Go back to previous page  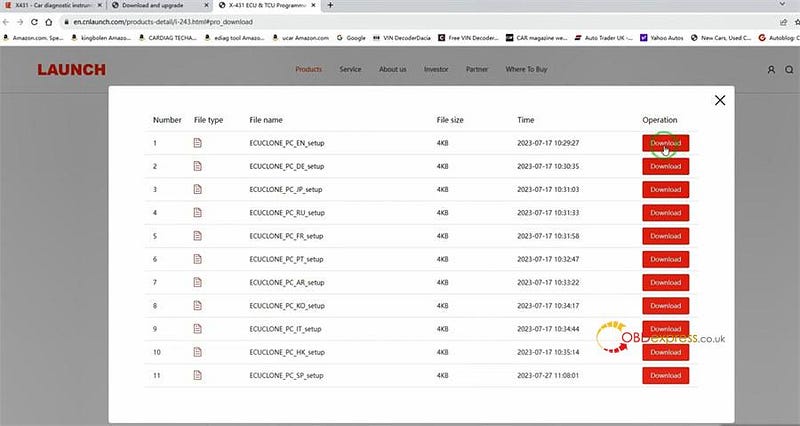click(x=6, y=22)
